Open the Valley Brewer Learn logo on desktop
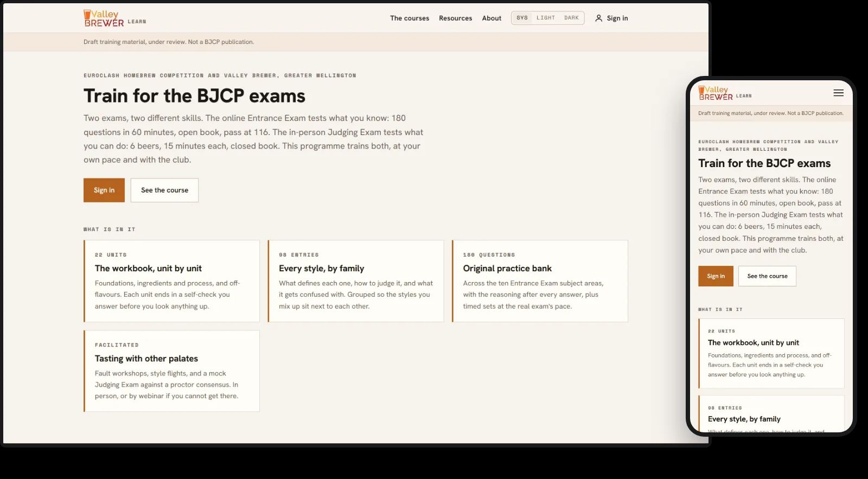Viewport: 868px width, 479px height. [114, 18]
